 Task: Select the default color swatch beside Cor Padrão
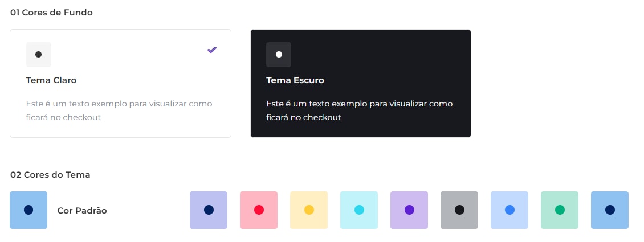[x=28, y=210]
